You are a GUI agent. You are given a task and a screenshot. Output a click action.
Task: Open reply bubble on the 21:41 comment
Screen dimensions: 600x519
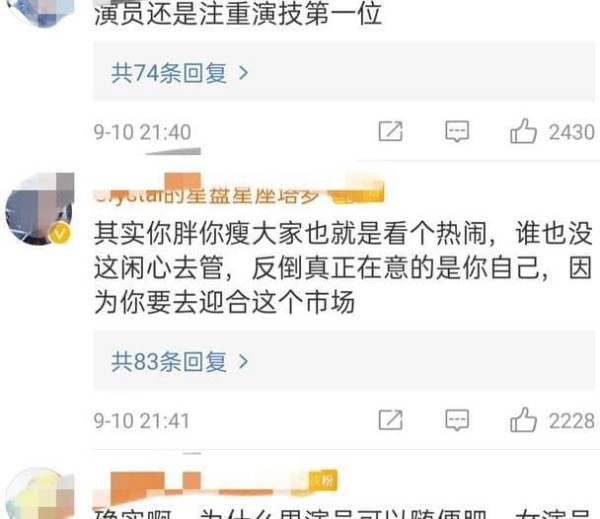coord(457,420)
